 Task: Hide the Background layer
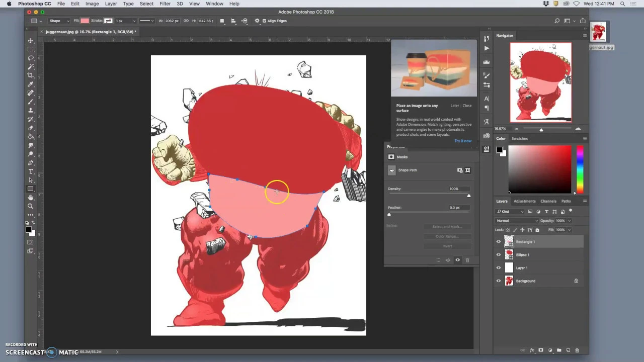click(x=499, y=281)
